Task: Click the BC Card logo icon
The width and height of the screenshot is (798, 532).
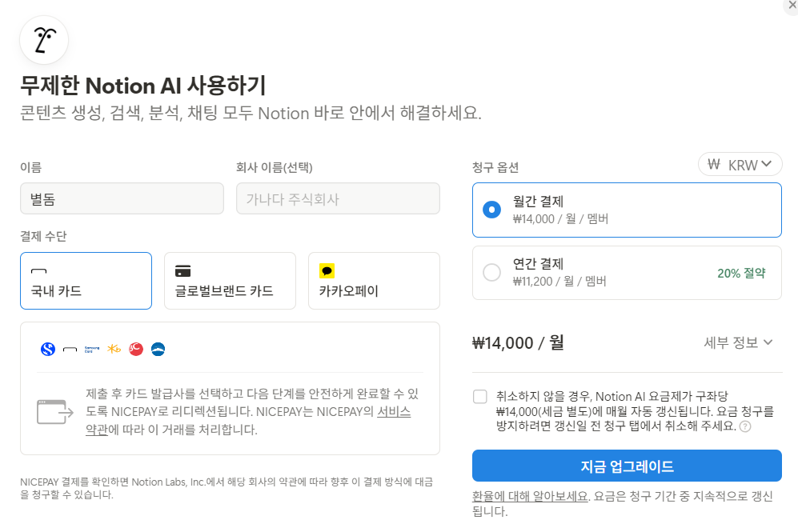Action: click(136, 349)
